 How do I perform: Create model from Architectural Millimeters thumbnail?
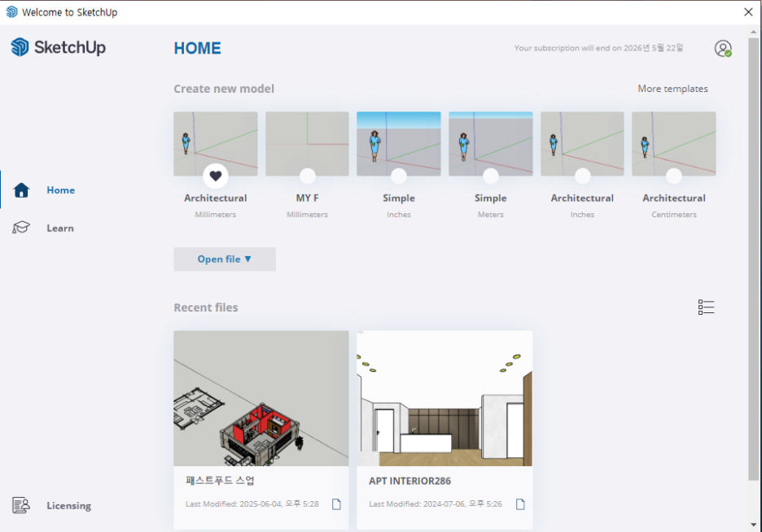(x=215, y=144)
